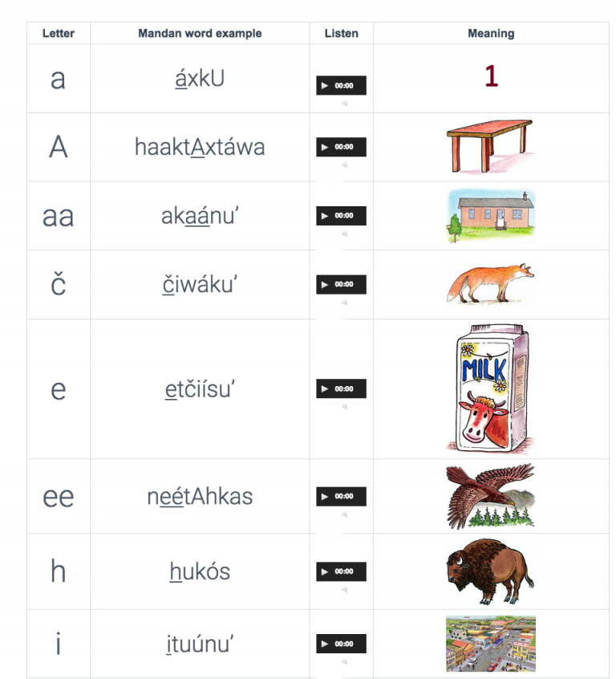Click the "00:00" timestamp on the "hukós" player
Image resolution: width=616 pixels, height=679 pixels.
(x=343, y=571)
